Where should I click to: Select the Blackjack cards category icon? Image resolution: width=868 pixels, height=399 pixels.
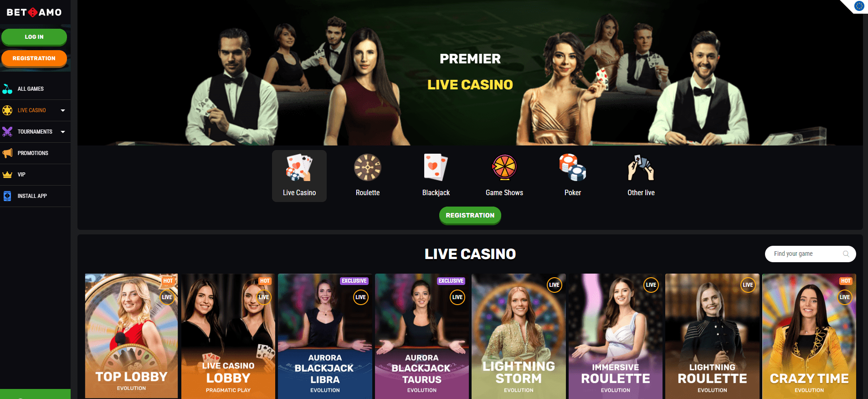pyautogui.click(x=436, y=167)
